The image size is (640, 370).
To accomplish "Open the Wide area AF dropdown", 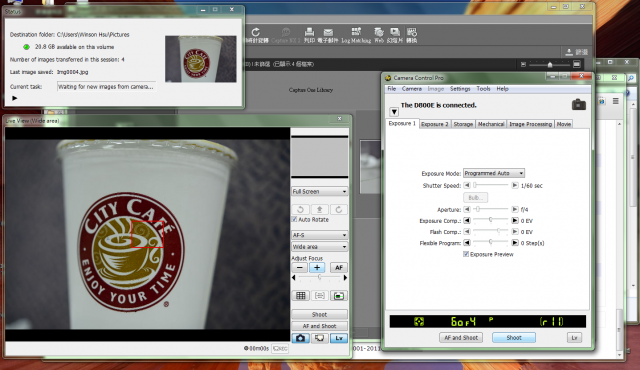I will point(320,247).
